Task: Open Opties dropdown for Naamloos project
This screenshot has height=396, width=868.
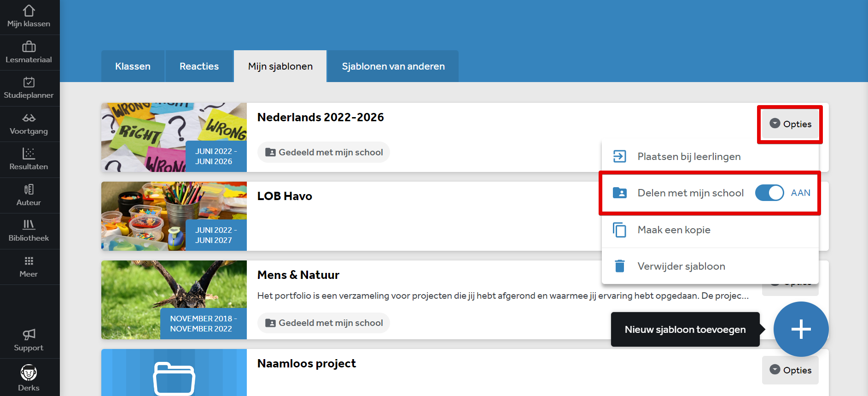Action: pos(790,370)
